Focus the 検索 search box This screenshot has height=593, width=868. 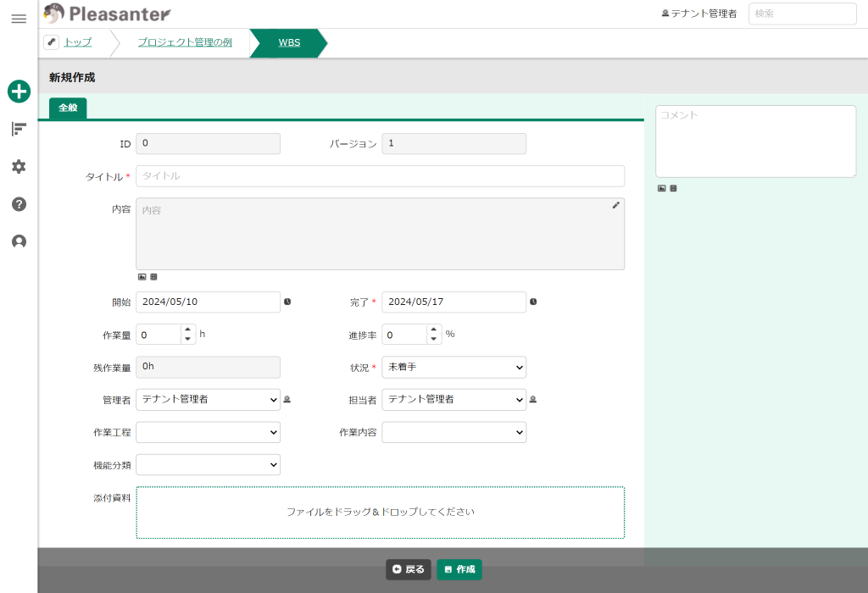803,14
